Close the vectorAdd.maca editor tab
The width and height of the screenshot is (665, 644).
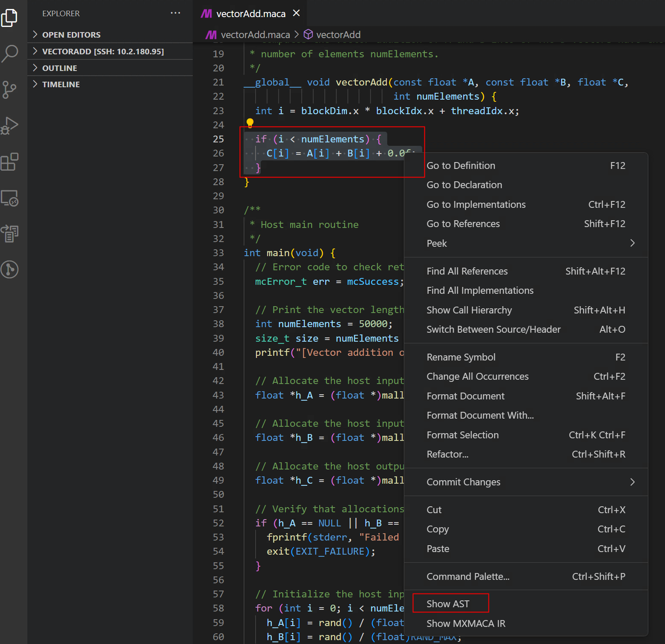pyautogui.click(x=296, y=13)
